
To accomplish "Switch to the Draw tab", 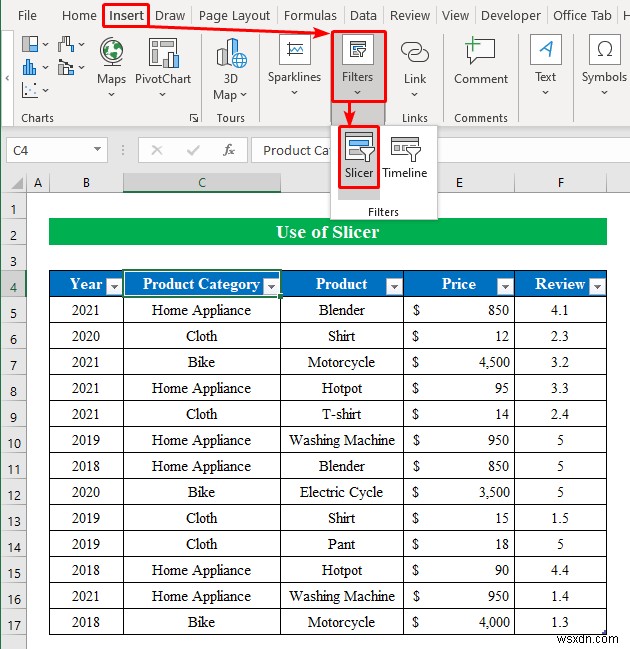I will pos(170,16).
